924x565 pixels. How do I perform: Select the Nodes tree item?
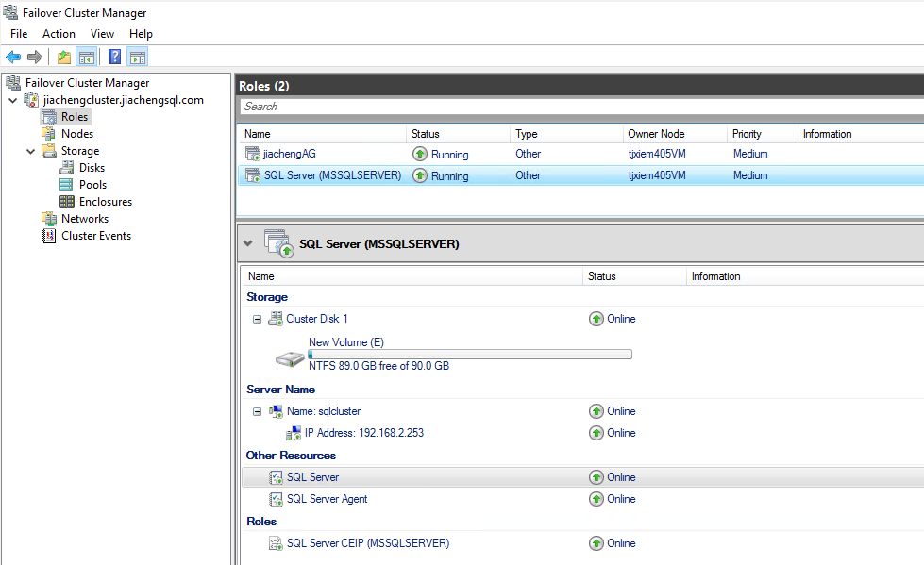(76, 134)
